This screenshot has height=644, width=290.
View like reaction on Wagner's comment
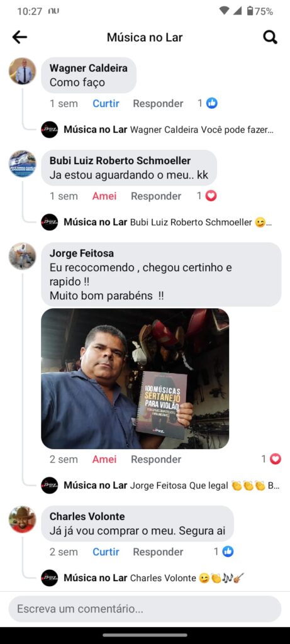coord(208,104)
